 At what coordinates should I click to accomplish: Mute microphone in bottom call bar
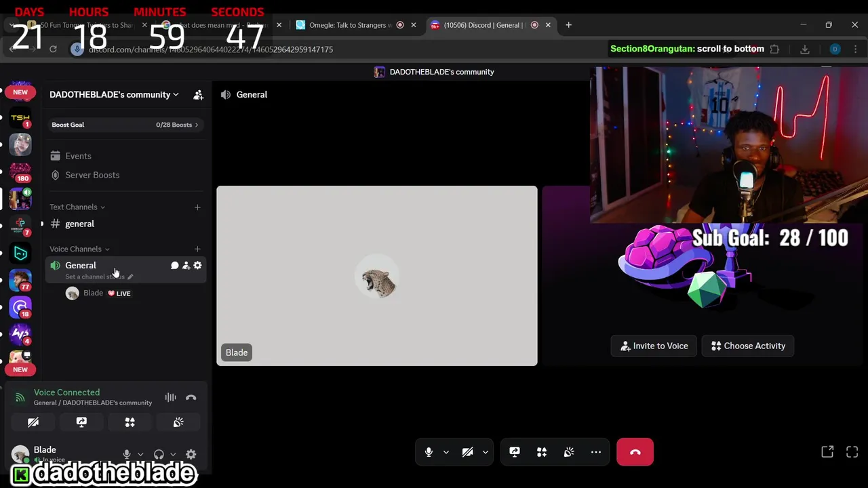point(429,452)
